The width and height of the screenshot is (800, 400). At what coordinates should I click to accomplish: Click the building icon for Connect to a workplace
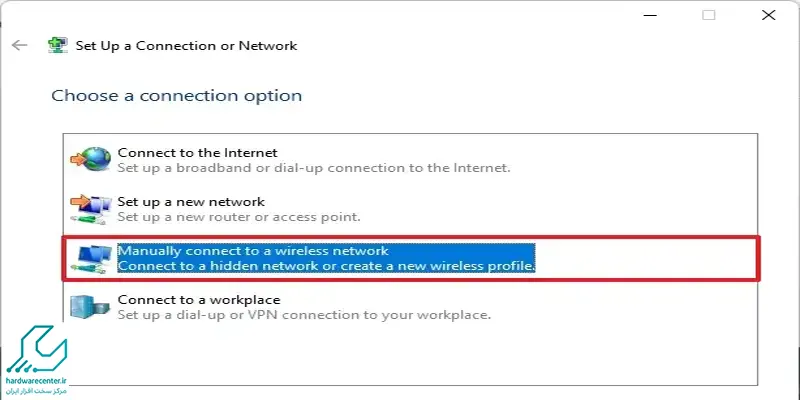(89, 307)
